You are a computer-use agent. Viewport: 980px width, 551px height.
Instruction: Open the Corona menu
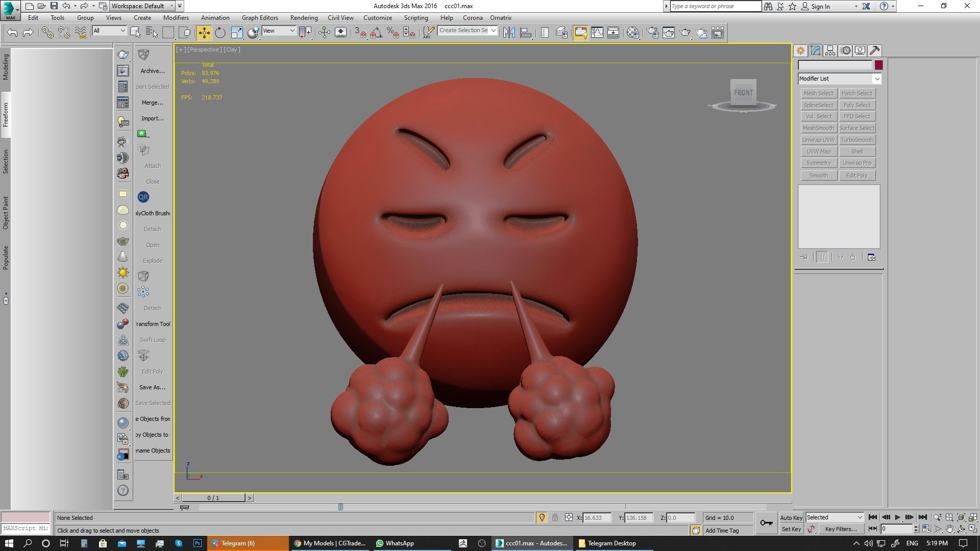pyautogui.click(x=473, y=18)
